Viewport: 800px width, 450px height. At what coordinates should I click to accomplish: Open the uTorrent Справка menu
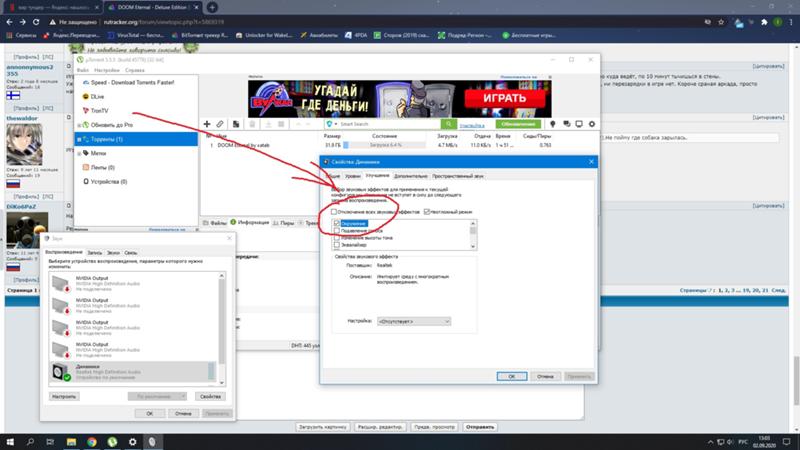click(x=135, y=70)
